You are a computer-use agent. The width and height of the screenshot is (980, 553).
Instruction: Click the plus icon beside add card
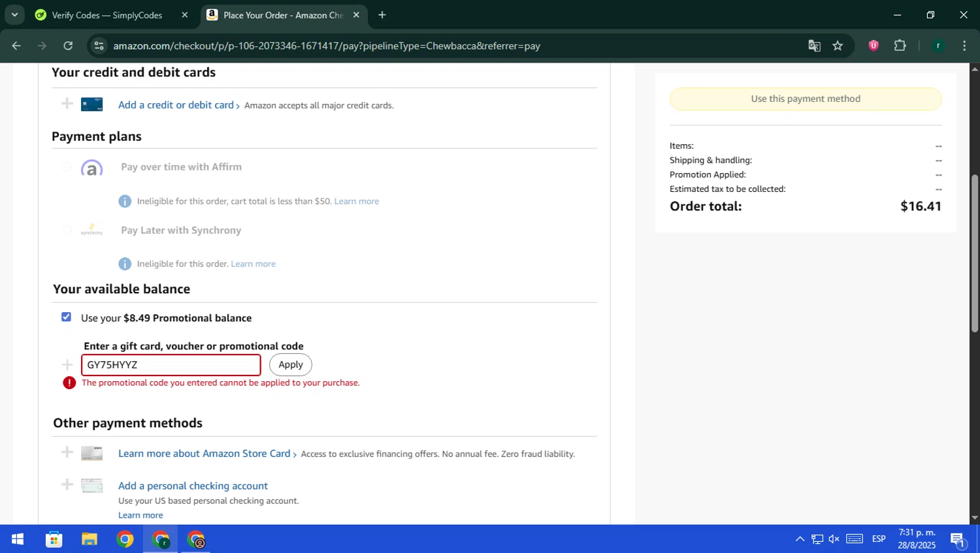67,104
